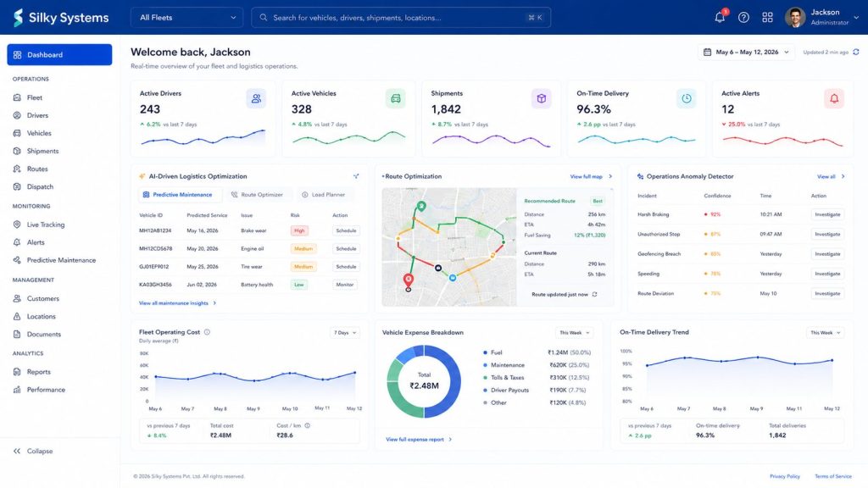The image size is (868, 488).
Task: Expand the AI-Driven Logistics Optimization panel icon
Action: click(356, 176)
